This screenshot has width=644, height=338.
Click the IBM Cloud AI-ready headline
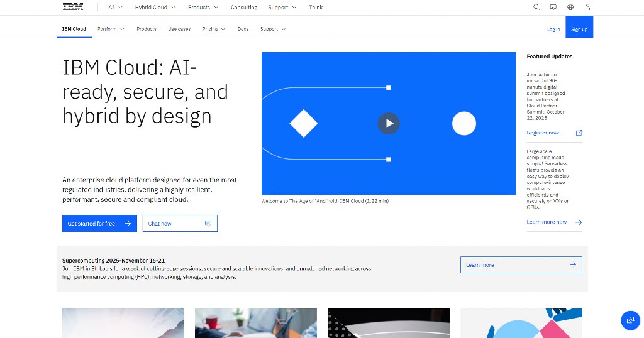pyautogui.click(x=145, y=92)
